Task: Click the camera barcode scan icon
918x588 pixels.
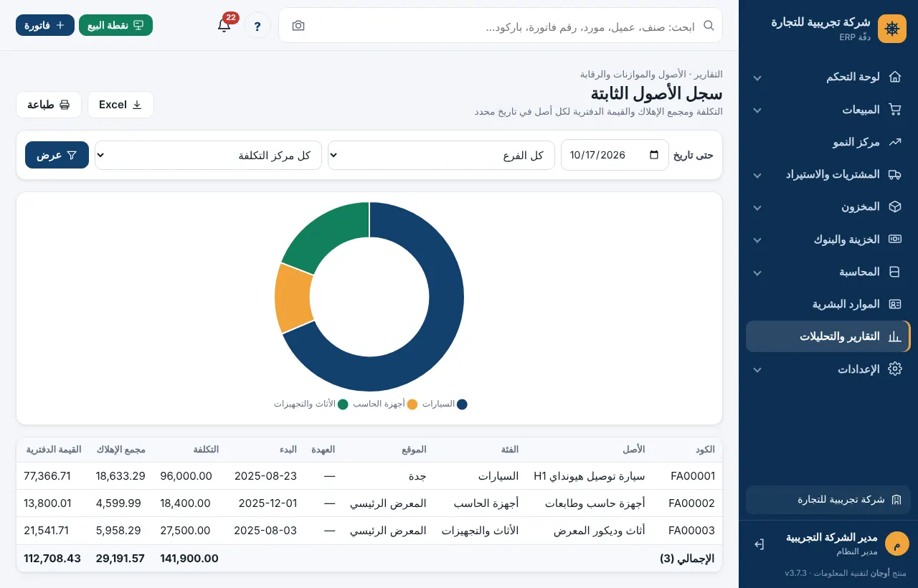Action: tap(298, 26)
